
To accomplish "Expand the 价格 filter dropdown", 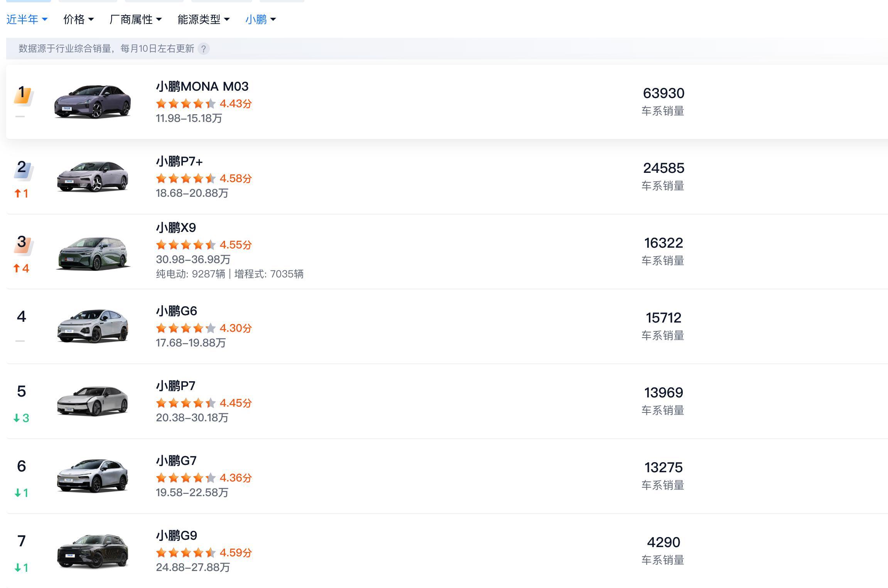I will pyautogui.click(x=78, y=19).
